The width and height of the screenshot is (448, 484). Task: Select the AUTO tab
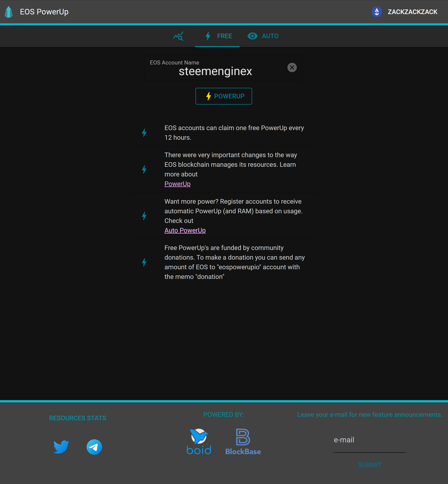click(263, 36)
